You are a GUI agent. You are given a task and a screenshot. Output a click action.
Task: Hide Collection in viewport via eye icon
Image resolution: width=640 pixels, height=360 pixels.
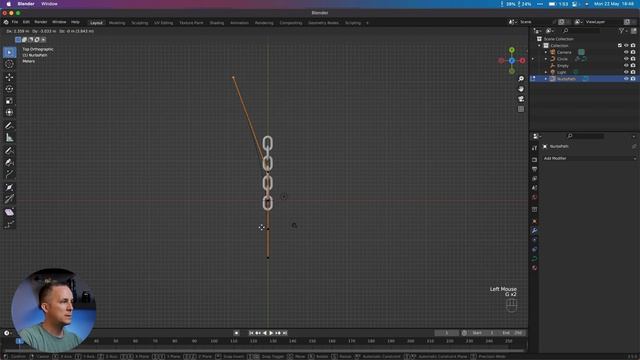point(626,46)
